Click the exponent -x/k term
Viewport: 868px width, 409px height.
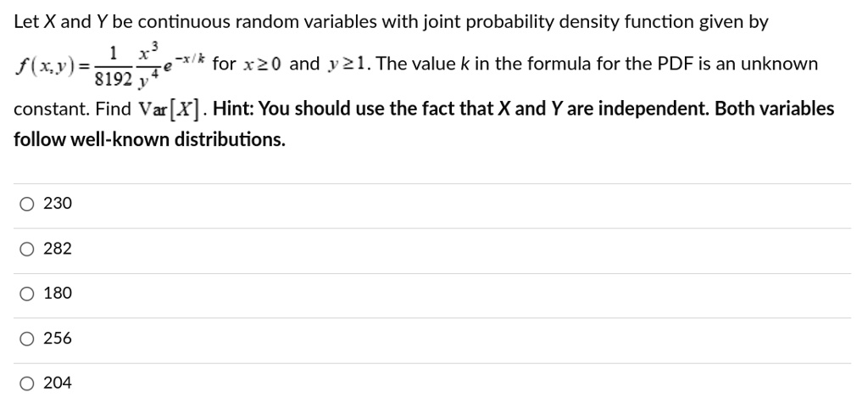point(192,59)
